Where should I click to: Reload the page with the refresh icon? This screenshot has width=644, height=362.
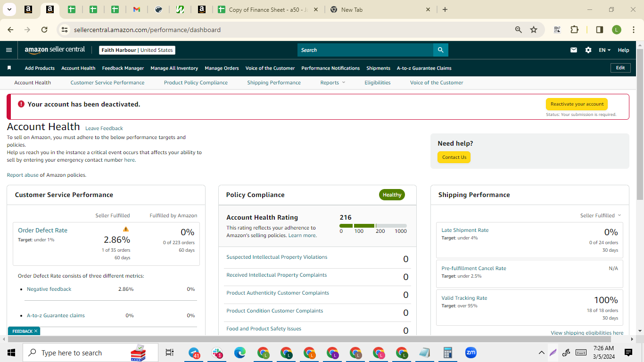pyautogui.click(x=44, y=30)
